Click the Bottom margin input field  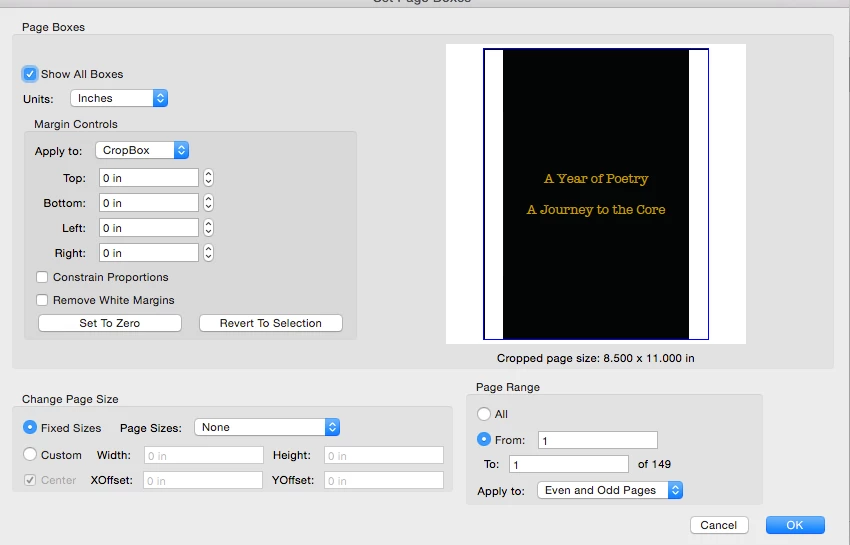(149, 203)
